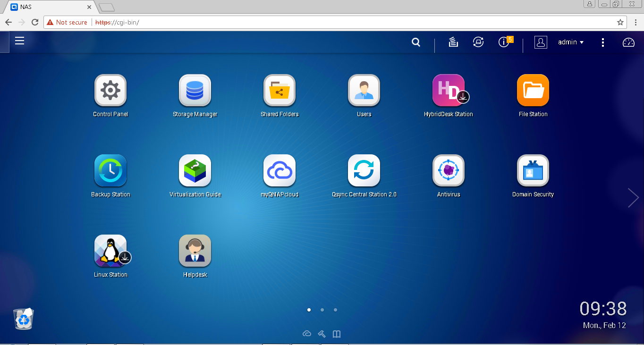The image size is (644, 345).
Task: Open the Control Panel app
Action: click(110, 90)
